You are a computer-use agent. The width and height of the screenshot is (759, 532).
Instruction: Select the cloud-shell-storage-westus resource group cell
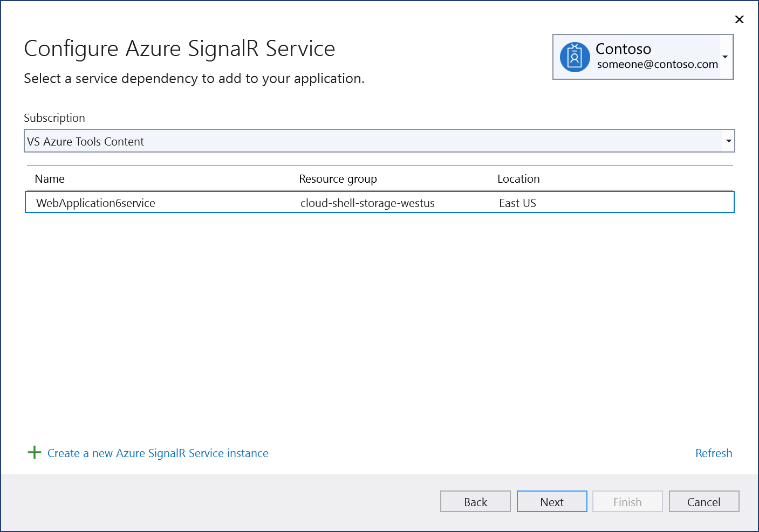(367, 203)
